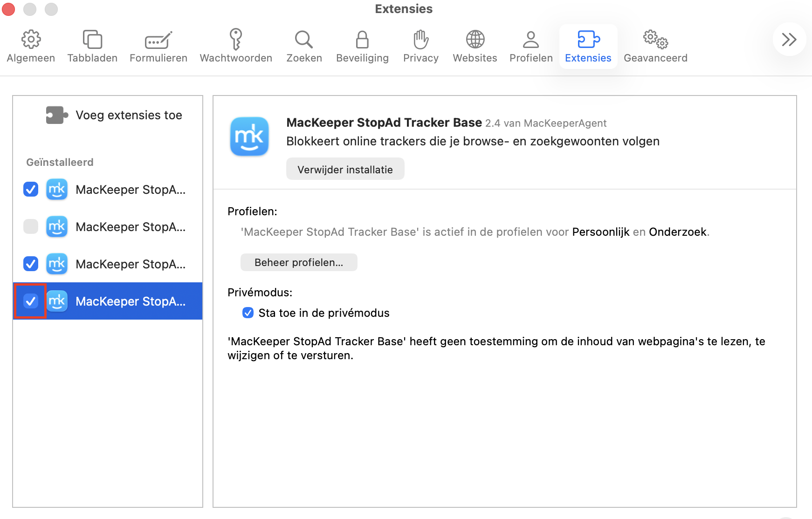The image size is (812, 519).
Task: Disable the third MacKeeper StopAd extension checkbox
Action: [x=31, y=264]
